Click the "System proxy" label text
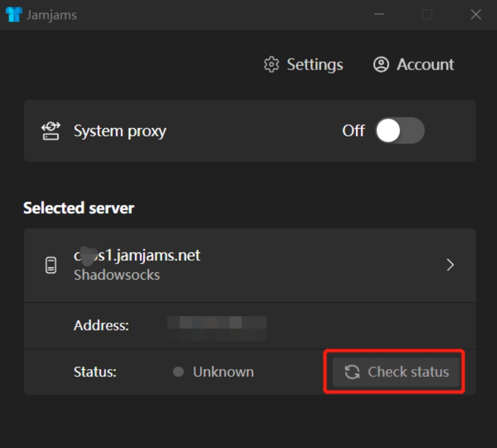 pyautogui.click(x=120, y=131)
